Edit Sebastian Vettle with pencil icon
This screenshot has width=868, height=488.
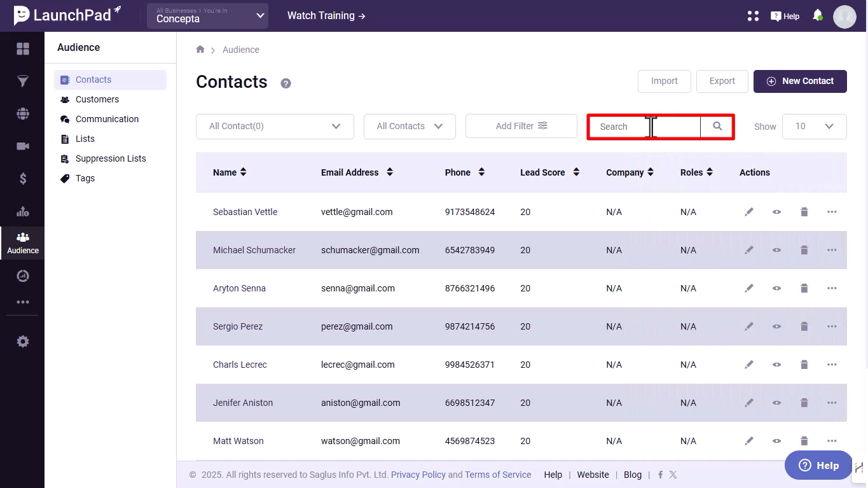click(x=749, y=212)
